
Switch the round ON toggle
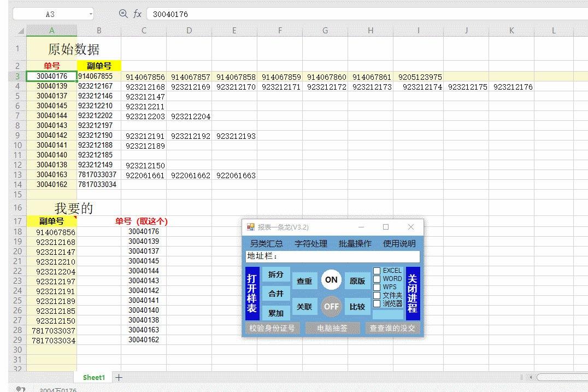point(331,280)
